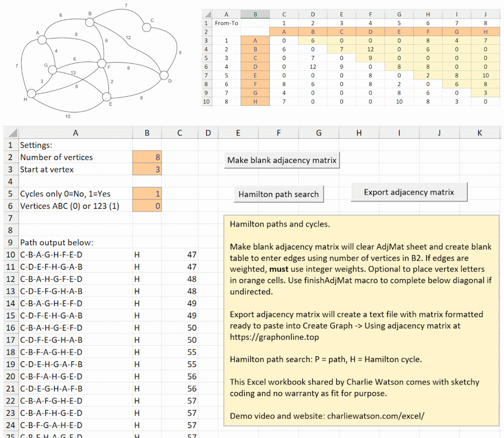
Task: Run the Hamilton path search button
Action: [x=278, y=194]
